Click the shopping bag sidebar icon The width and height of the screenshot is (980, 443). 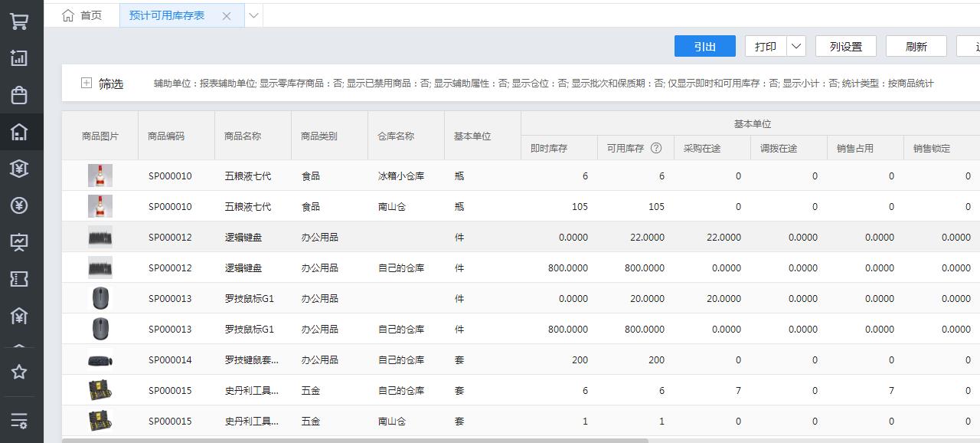click(19, 95)
